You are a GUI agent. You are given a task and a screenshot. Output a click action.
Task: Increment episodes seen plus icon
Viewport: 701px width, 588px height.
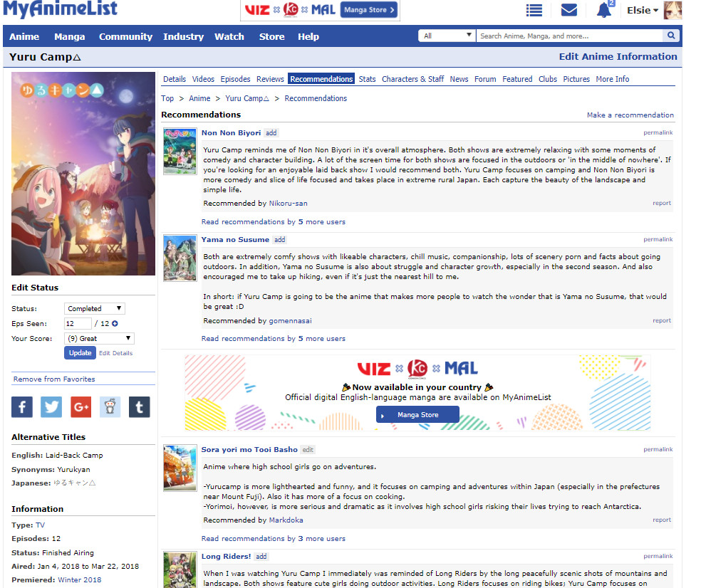click(x=115, y=323)
